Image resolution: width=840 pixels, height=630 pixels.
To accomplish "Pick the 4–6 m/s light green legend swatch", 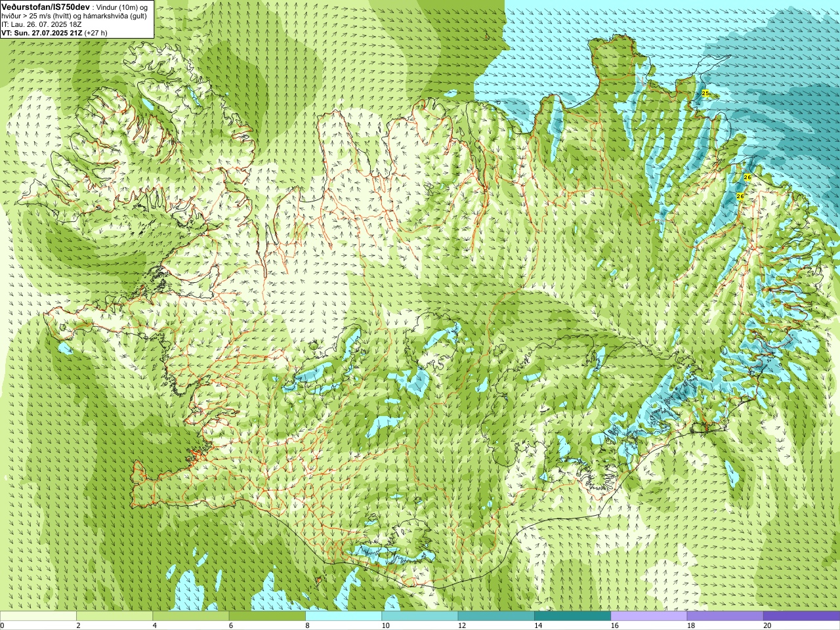I will coord(190,616).
